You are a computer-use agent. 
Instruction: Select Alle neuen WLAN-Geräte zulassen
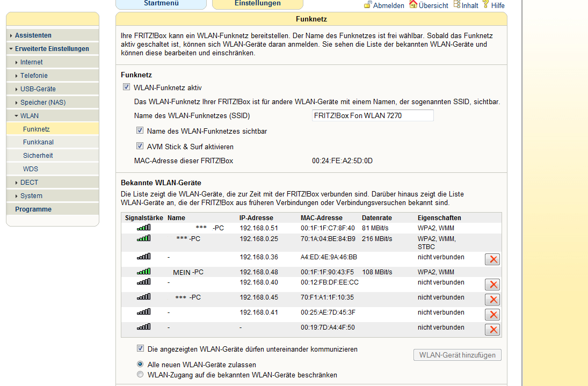click(140, 364)
